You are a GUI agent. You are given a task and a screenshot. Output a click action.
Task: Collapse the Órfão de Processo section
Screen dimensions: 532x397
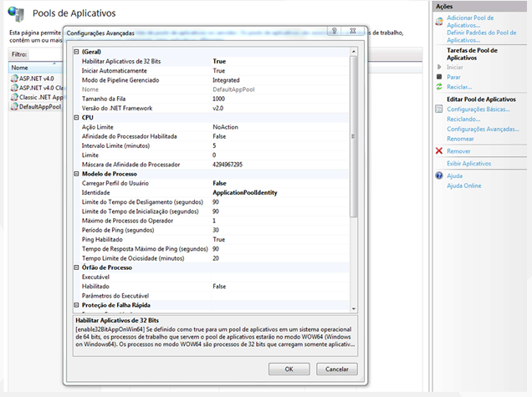[76, 267]
